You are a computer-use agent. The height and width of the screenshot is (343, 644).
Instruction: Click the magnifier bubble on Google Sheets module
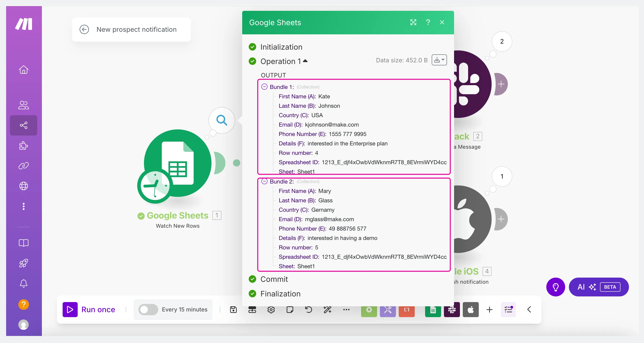click(x=222, y=120)
